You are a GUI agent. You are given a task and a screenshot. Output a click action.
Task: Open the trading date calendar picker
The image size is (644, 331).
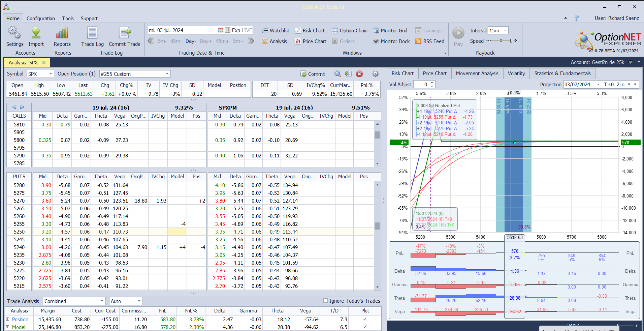[221, 30]
